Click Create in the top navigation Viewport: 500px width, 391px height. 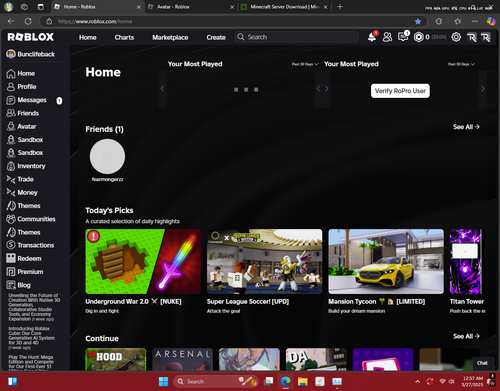[216, 37]
